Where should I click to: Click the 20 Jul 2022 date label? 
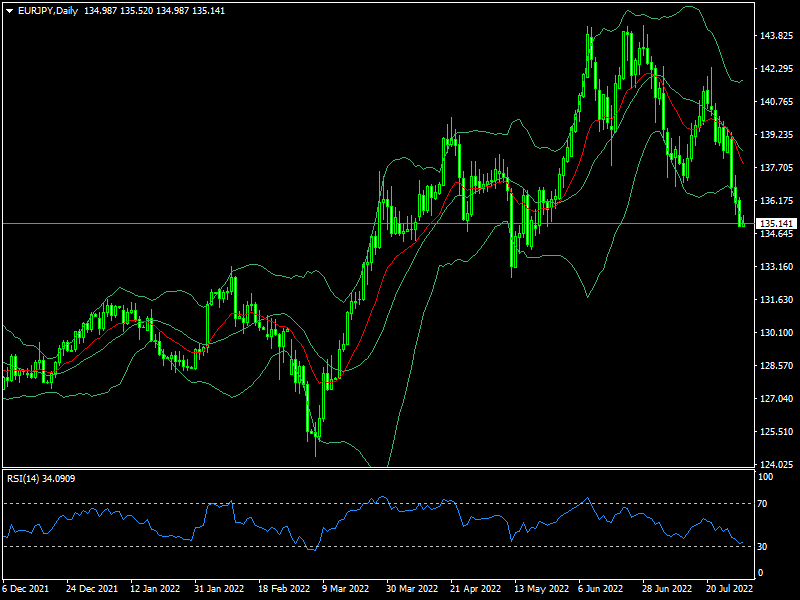(730, 589)
